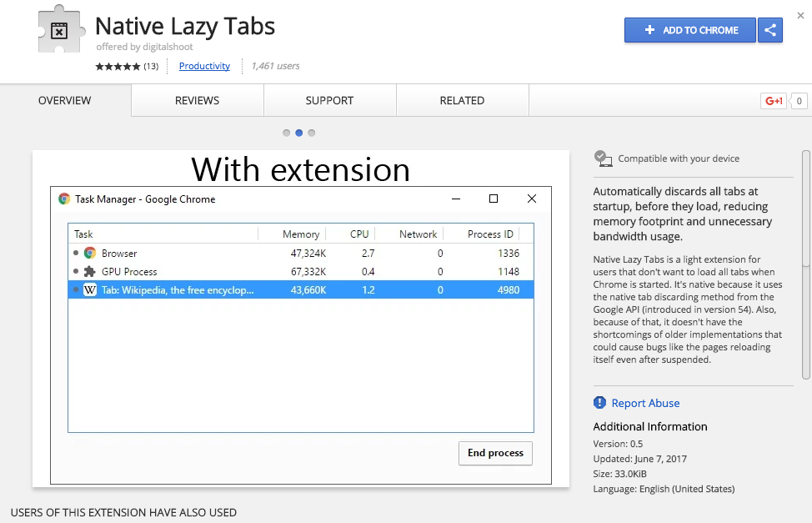Follow the Report Abuse link

[645, 403]
